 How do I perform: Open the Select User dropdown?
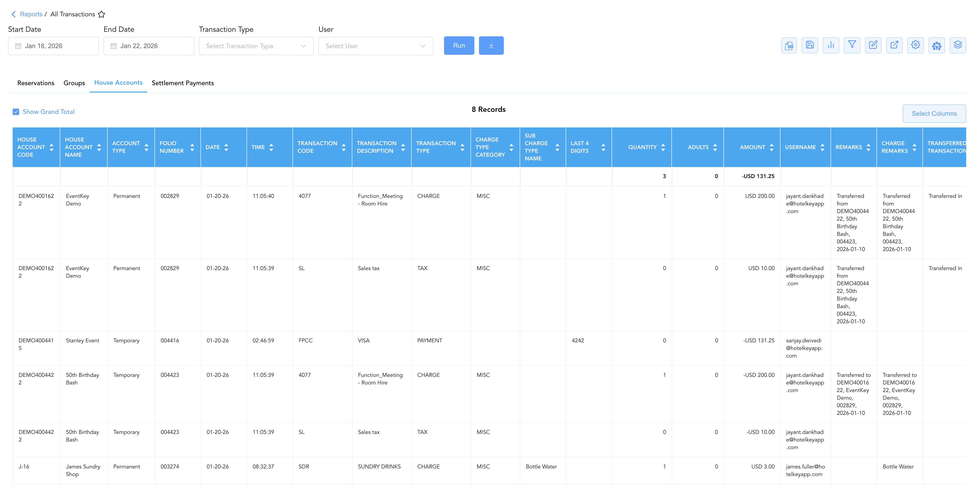click(x=375, y=46)
